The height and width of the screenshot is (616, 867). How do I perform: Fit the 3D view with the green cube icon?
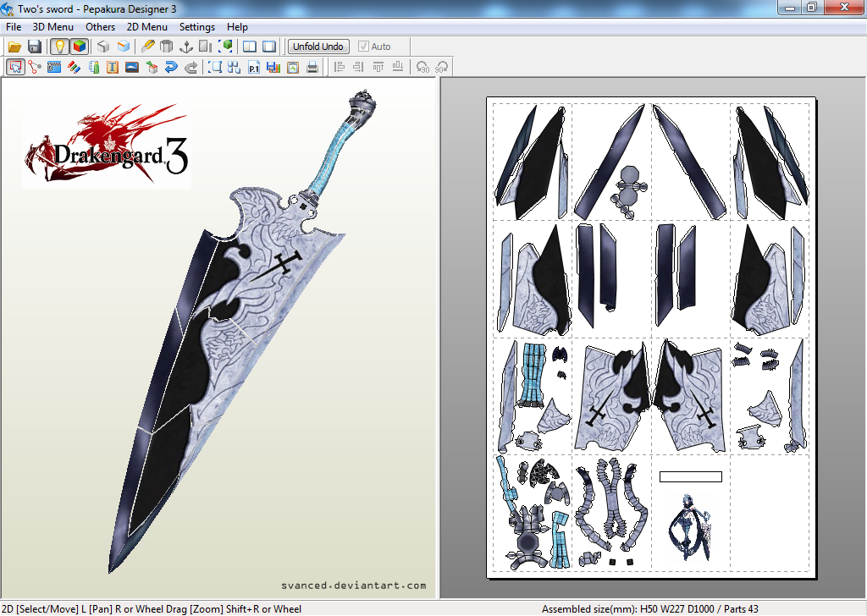pyautogui.click(x=225, y=47)
